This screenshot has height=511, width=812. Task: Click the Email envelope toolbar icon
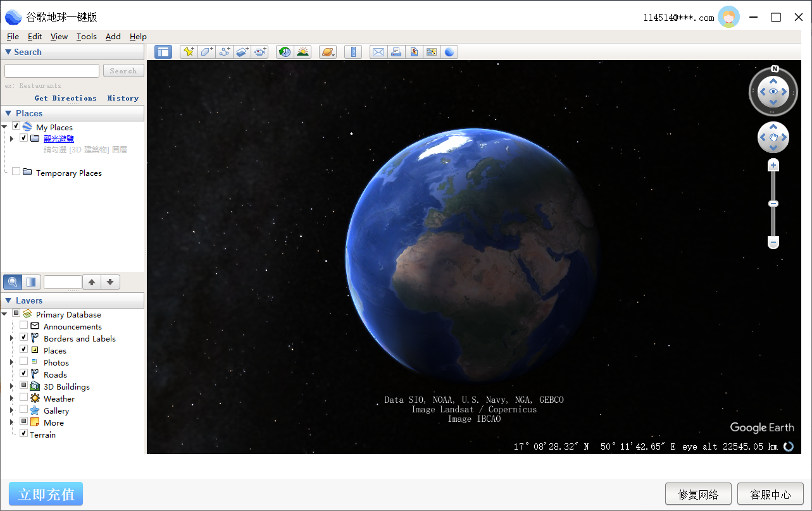pyautogui.click(x=378, y=52)
